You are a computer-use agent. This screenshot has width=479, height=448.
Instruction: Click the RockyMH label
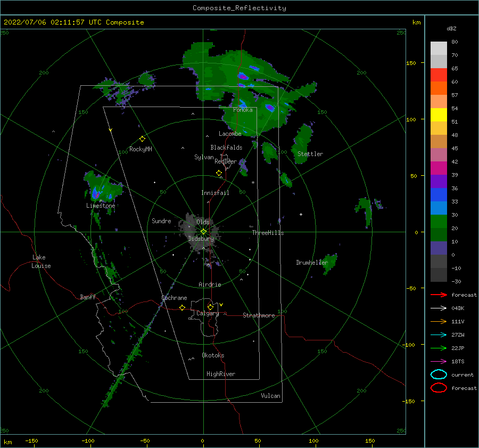(141, 149)
